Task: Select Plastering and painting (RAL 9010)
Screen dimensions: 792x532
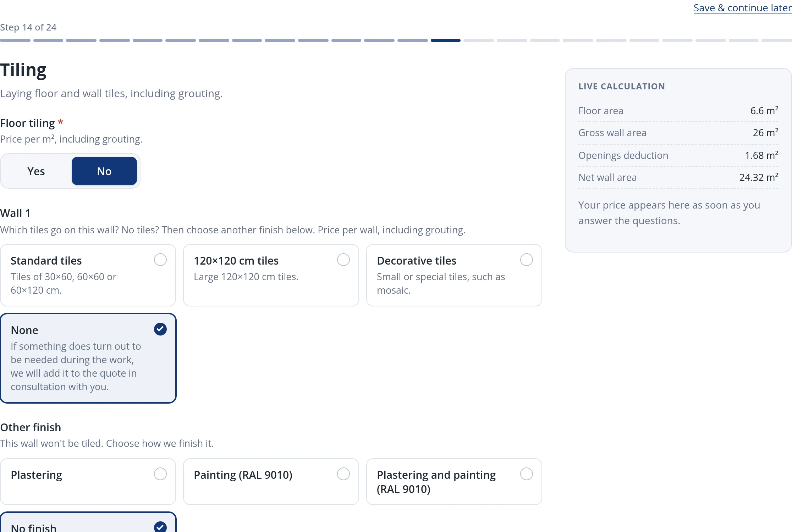Action: point(454,482)
